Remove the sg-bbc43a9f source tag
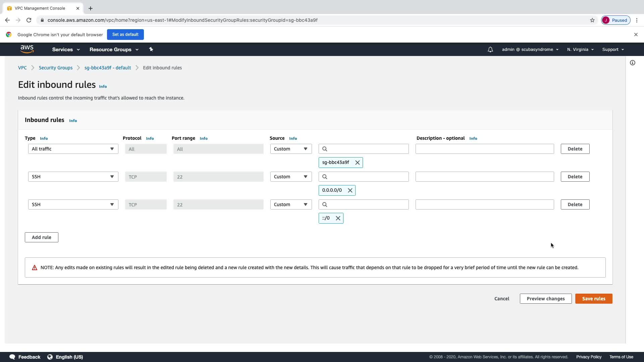Image resolution: width=644 pixels, height=362 pixels. (357, 163)
